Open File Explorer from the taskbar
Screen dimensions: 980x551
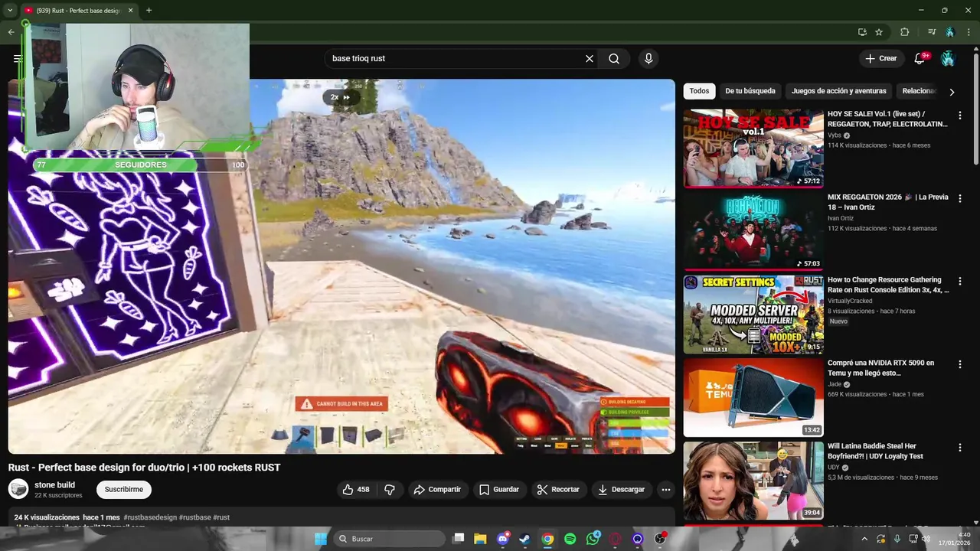coord(480,539)
